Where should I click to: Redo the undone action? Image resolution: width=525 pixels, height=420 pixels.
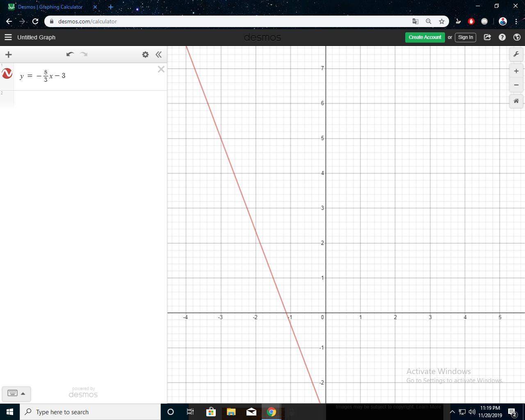click(x=84, y=54)
